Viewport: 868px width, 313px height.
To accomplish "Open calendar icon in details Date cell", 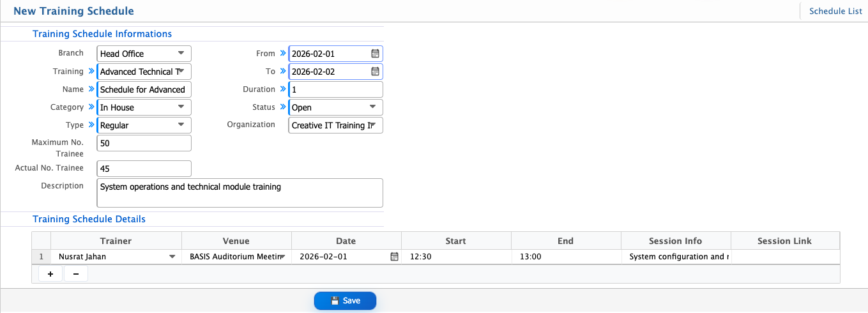I will [394, 257].
